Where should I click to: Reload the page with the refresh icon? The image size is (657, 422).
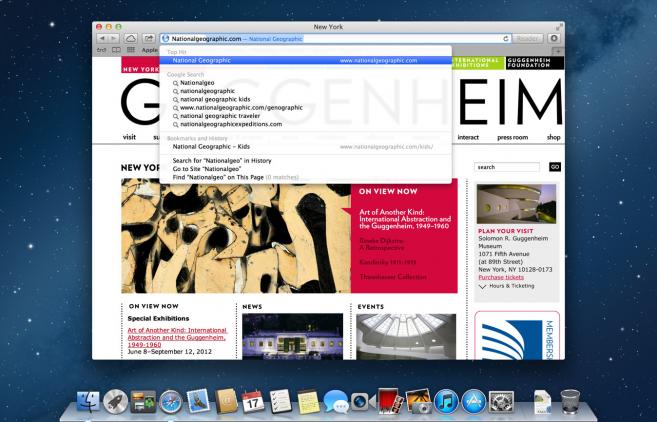pos(506,39)
